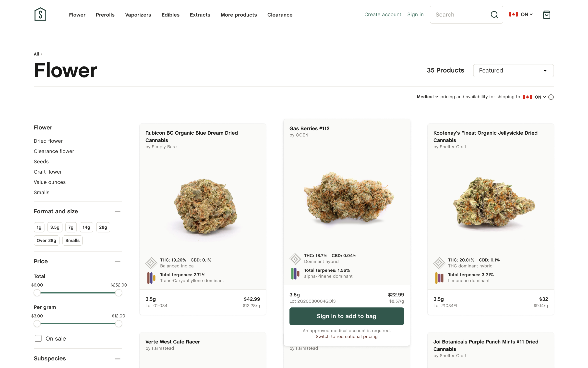
Task: Click the Total price maximum slider handle
Action: click(x=119, y=293)
